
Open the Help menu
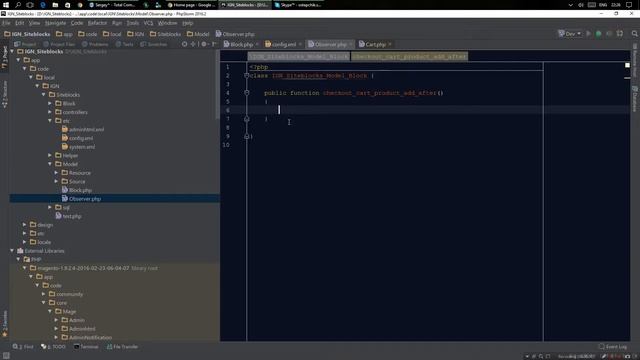pyautogui.click(x=188, y=23)
